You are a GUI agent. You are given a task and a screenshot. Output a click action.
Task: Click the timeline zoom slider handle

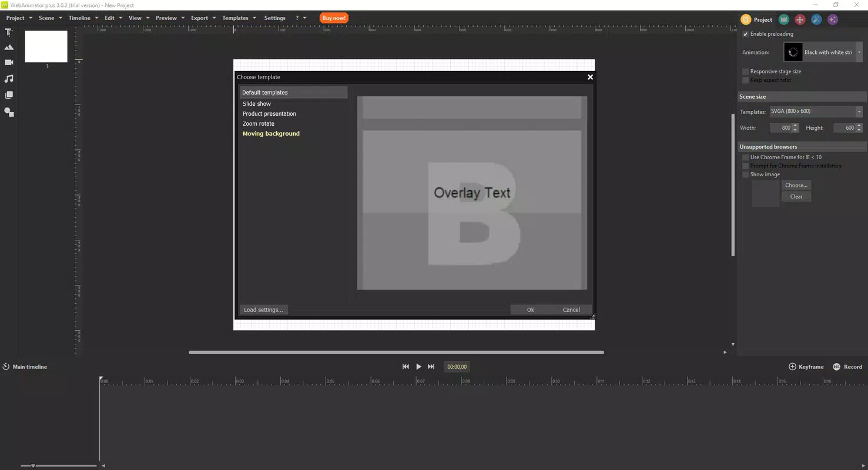click(33, 466)
